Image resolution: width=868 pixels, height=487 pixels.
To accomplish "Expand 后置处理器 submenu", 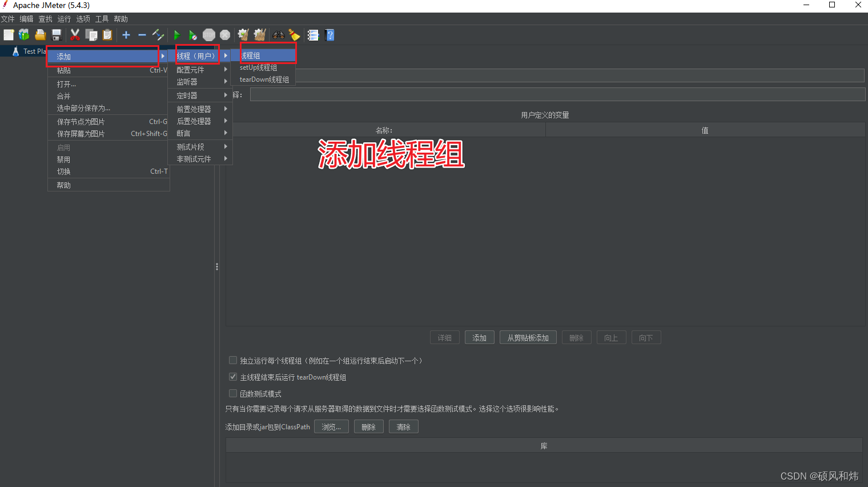I will point(200,121).
